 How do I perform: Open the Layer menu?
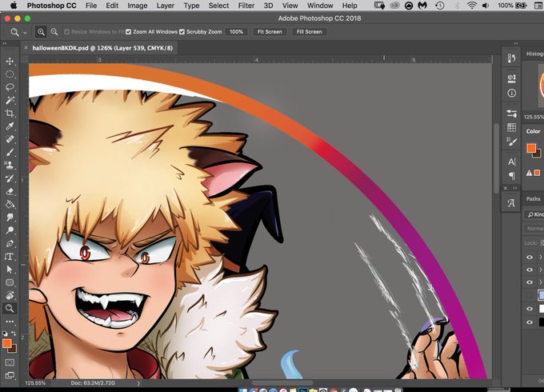pos(166,6)
